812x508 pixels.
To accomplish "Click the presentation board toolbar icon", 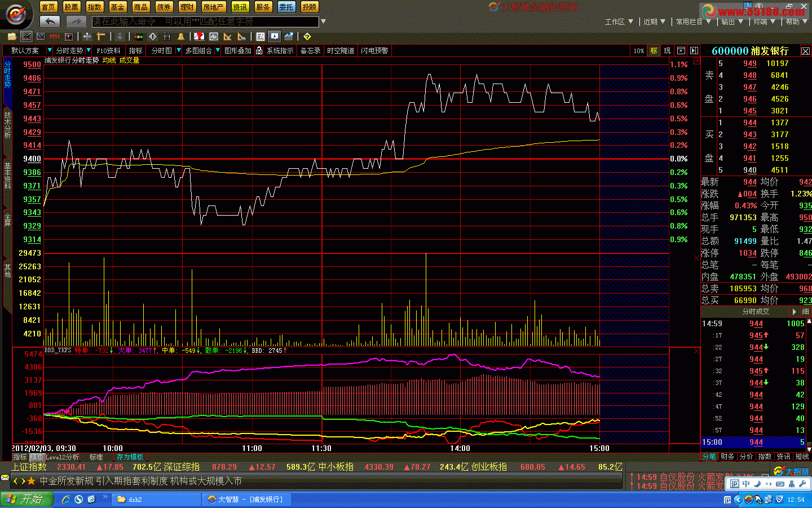I will pyautogui.click(x=274, y=36).
